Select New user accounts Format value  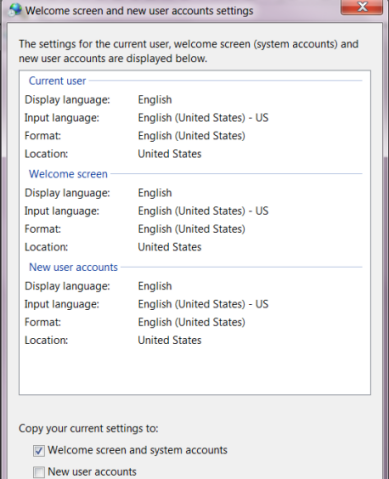pos(192,322)
